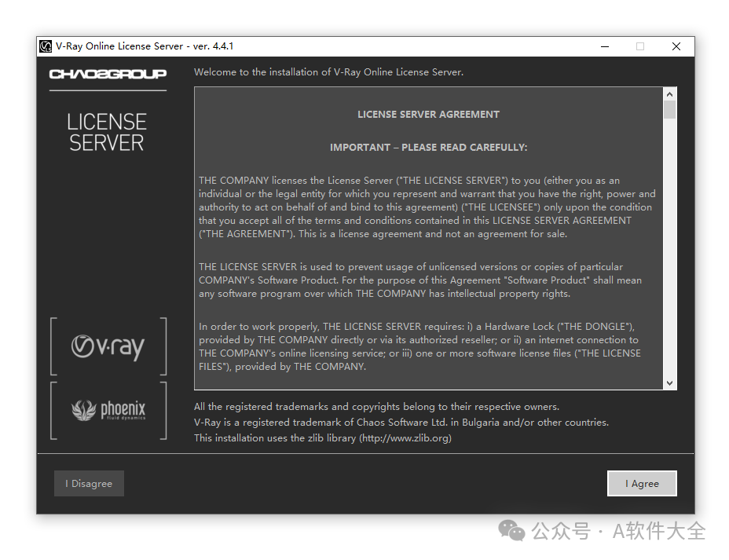
Task: Click the 'All the registered trademarks' line
Action: pos(376,407)
